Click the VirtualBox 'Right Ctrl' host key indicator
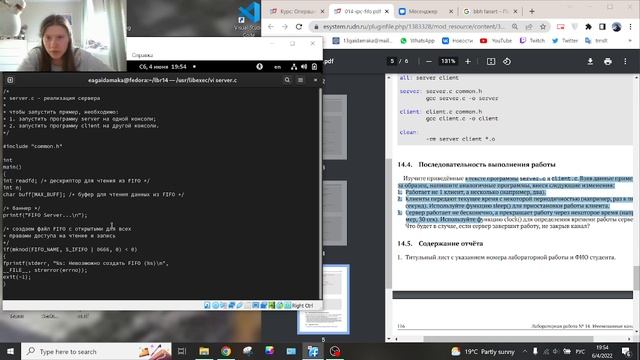Image resolution: width=640 pixels, height=360 pixels. [302, 305]
